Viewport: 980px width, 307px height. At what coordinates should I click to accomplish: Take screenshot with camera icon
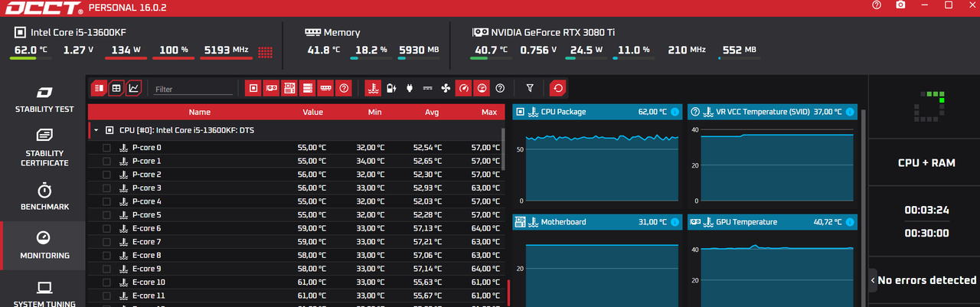(900, 5)
